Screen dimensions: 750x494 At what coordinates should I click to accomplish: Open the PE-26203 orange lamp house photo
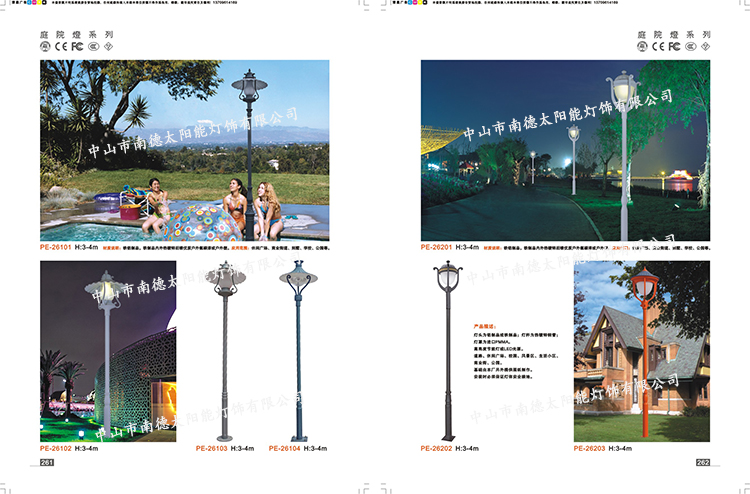641,351
